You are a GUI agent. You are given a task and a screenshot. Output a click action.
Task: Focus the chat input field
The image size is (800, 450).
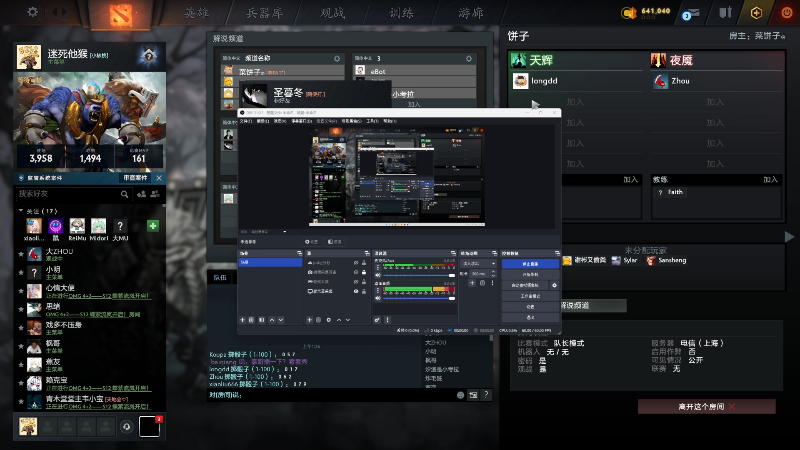pyautogui.click(x=332, y=395)
